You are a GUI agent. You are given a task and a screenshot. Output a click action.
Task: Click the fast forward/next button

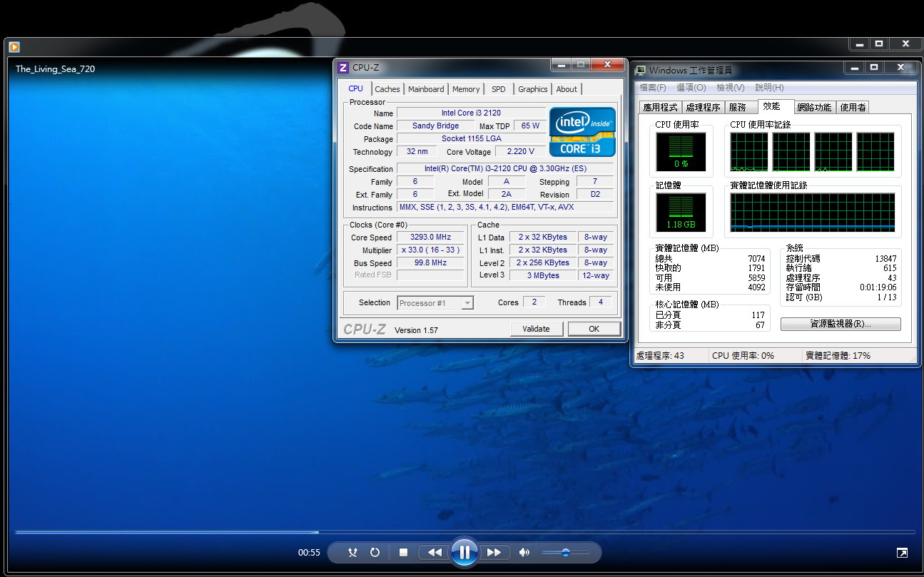[494, 553]
